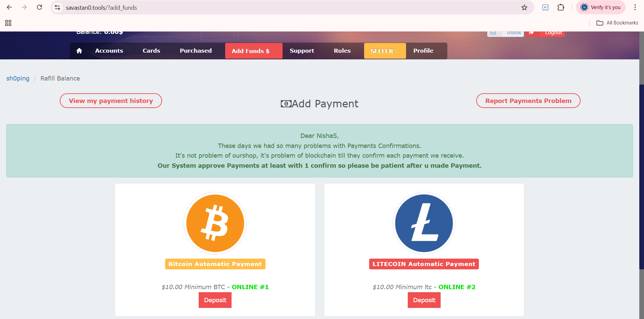
Task: Click the Bitcoin Automatic Payment label
Action: click(x=215, y=264)
